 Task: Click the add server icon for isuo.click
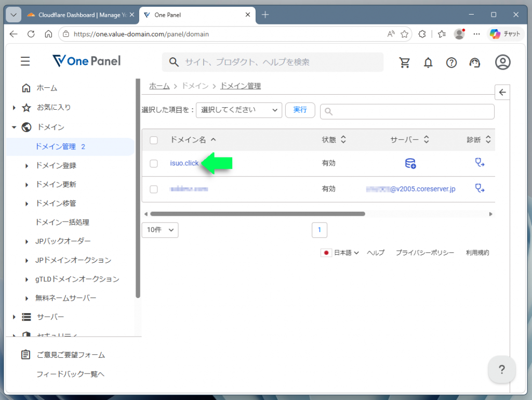pyautogui.click(x=410, y=163)
